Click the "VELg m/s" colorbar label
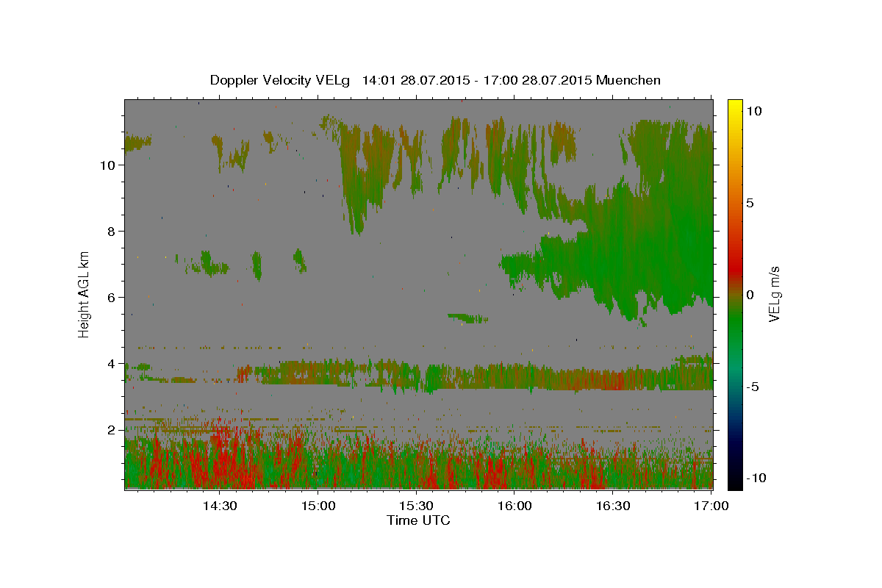Screen dimensions: 882x588 (774, 295)
